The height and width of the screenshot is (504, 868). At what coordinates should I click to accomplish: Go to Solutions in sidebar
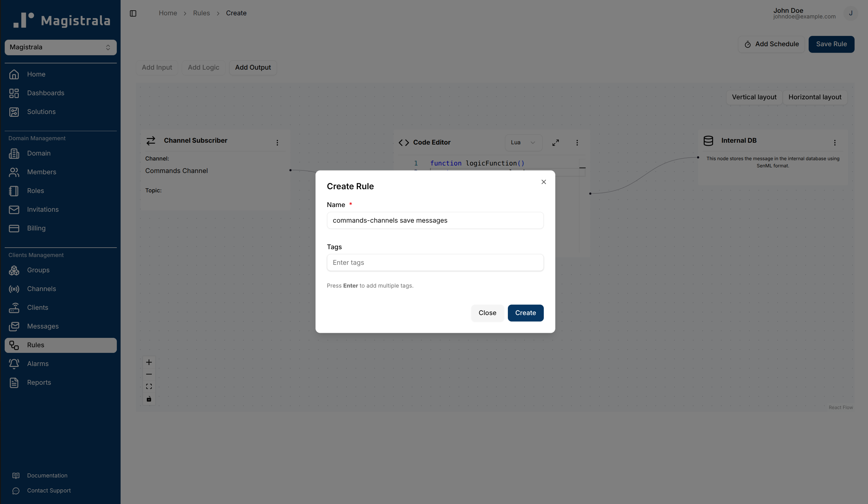[61, 112]
